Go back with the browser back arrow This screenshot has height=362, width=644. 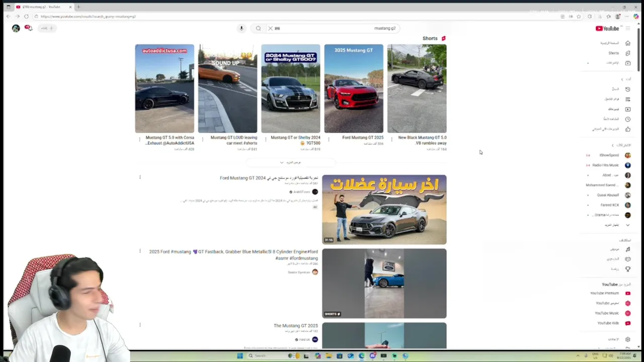(9, 17)
